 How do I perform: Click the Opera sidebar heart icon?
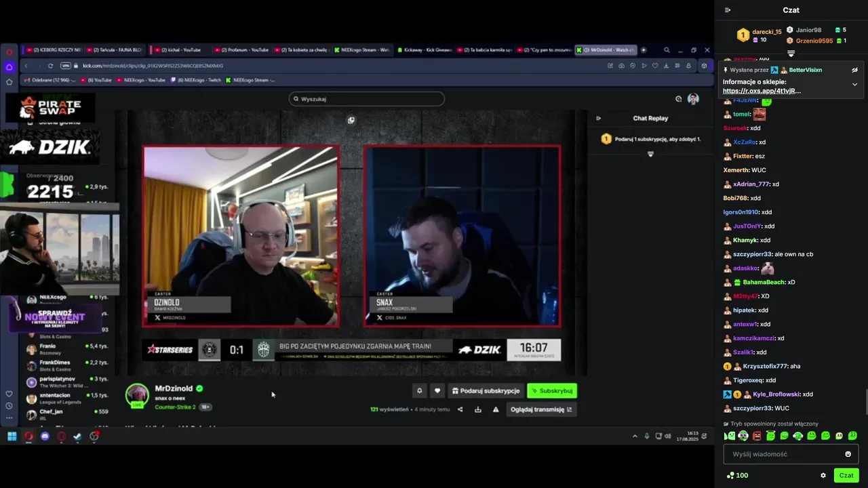(x=9, y=394)
